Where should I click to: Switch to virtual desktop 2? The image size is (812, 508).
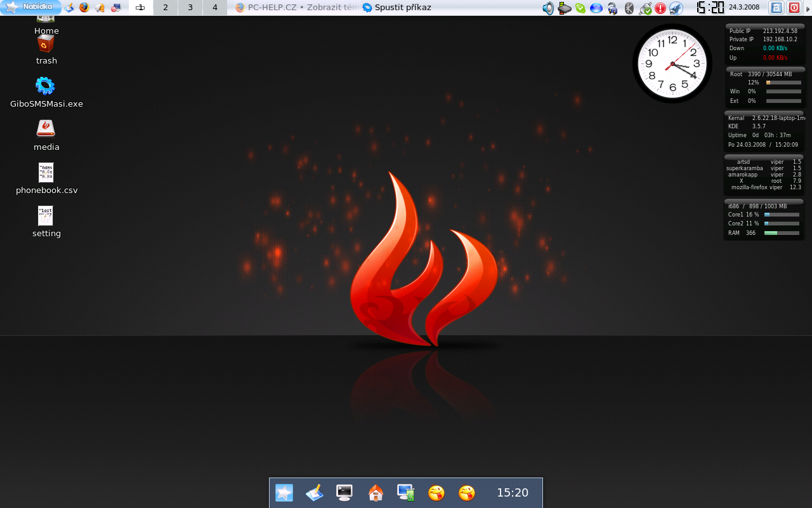click(166, 8)
